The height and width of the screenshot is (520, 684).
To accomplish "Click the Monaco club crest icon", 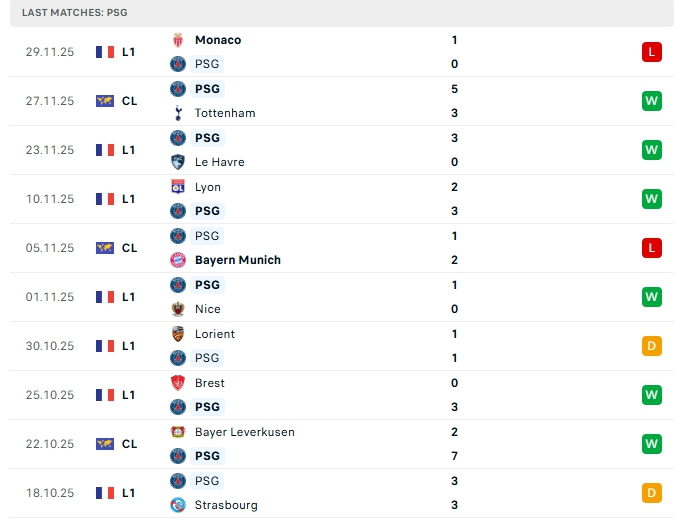I will pos(178,40).
